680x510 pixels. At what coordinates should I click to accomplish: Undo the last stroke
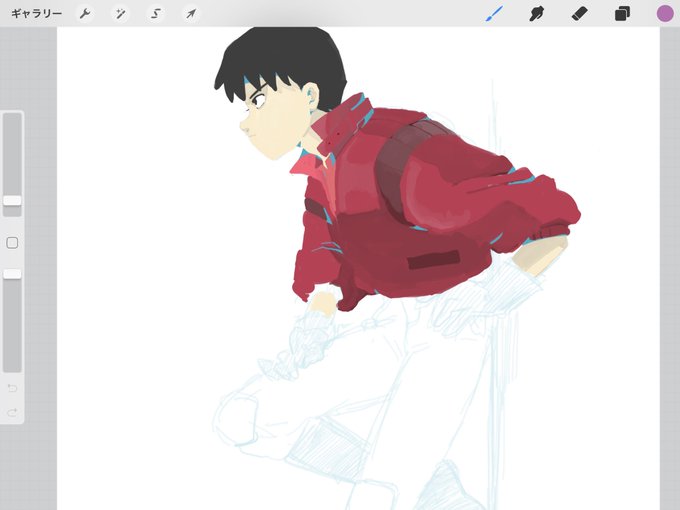coord(12,388)
